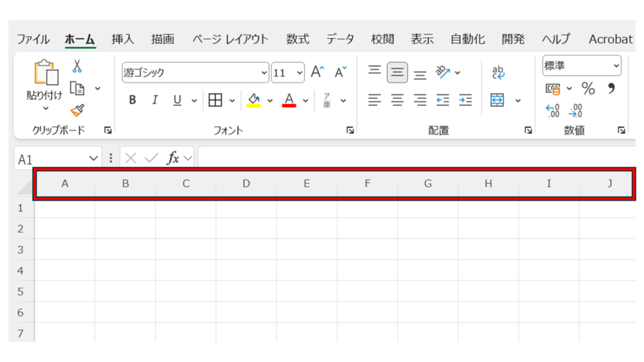Click the Insert Function fx icon

pyautogui.click(x=173, y=158)
